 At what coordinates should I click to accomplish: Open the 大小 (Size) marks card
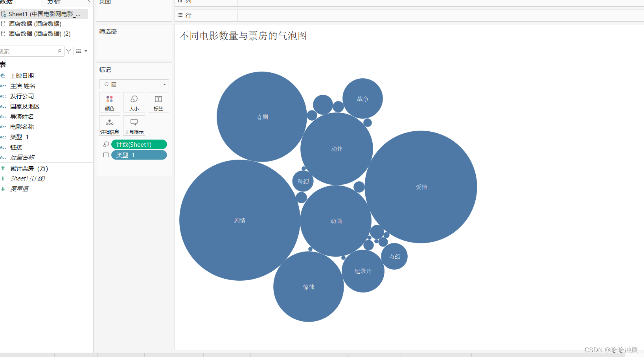(134, 102)
